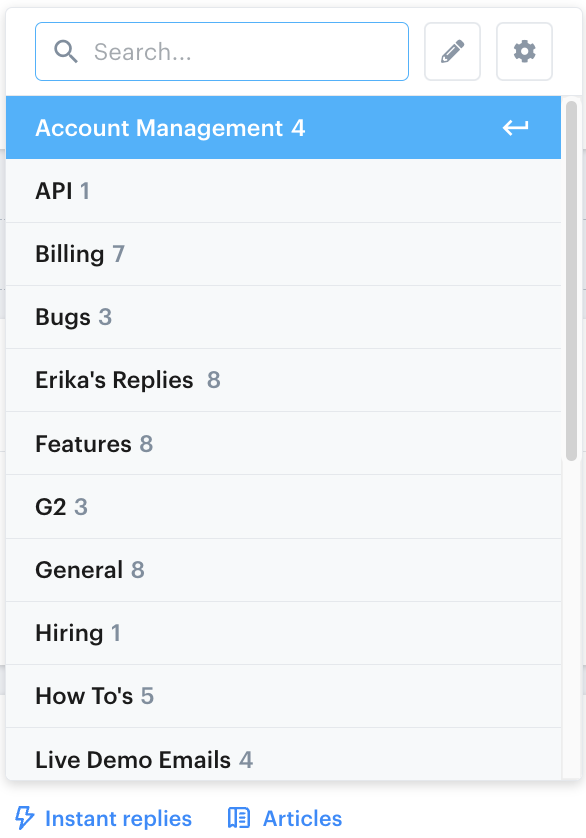Select Erika's Replies category

pos(283,380)
